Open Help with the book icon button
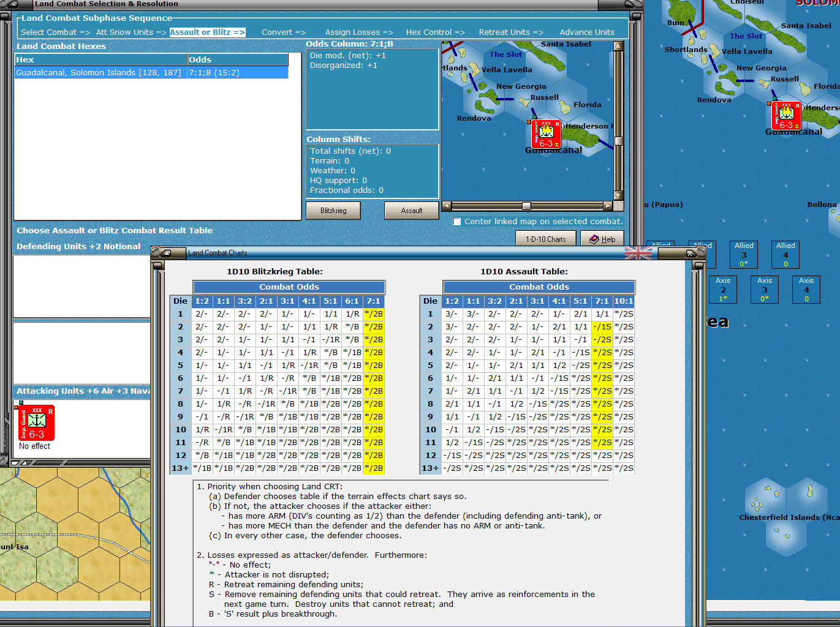 coord(602,239)
